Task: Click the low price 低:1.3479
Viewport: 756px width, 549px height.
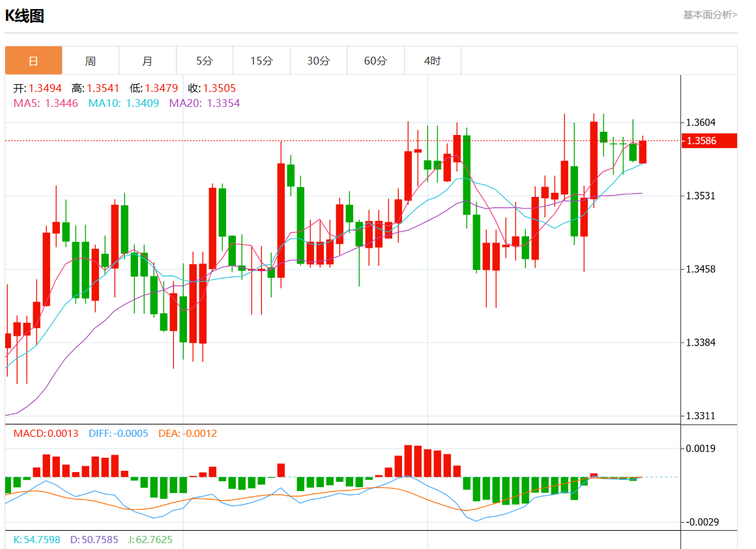Action: point(153,88)
